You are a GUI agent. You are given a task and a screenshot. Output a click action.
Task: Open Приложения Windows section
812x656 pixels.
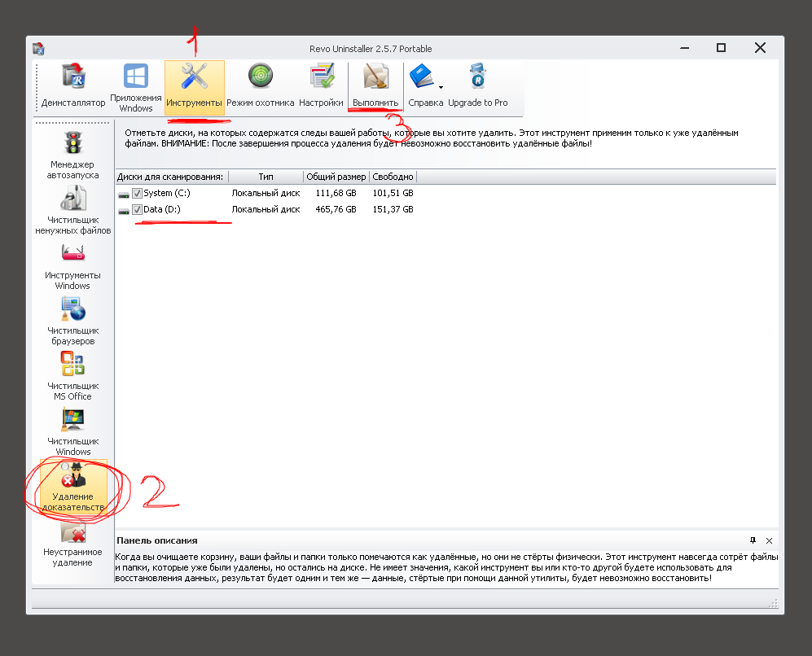[136, 86]
